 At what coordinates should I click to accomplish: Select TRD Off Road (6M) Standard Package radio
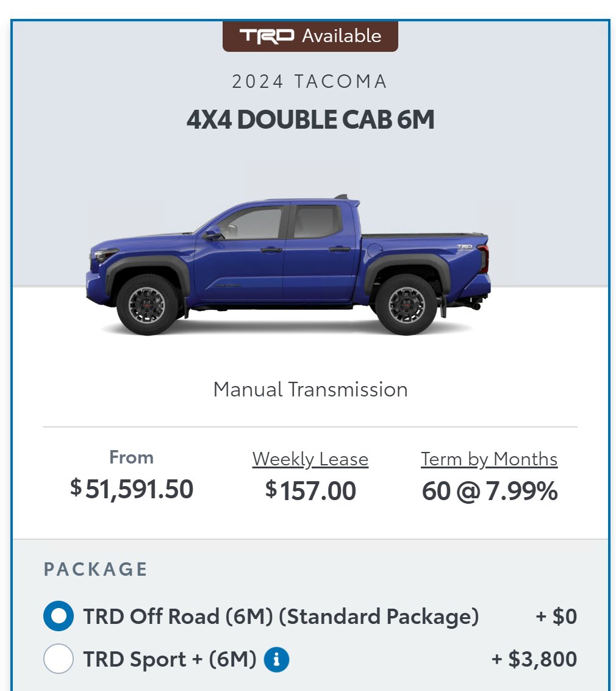59,616
